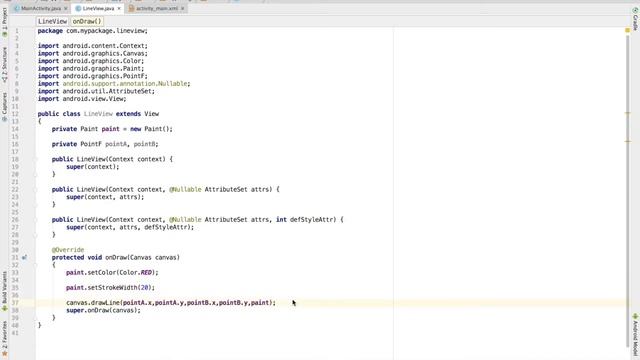The image size is (640, 360).
Task: Click the editor vertical scrollbar
Action: click(x=628, y=192)
